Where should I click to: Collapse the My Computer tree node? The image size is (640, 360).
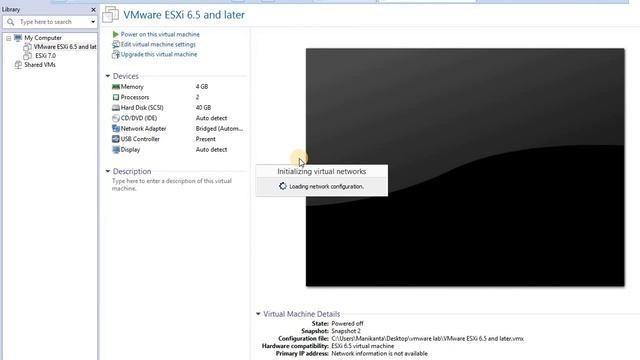9,38
